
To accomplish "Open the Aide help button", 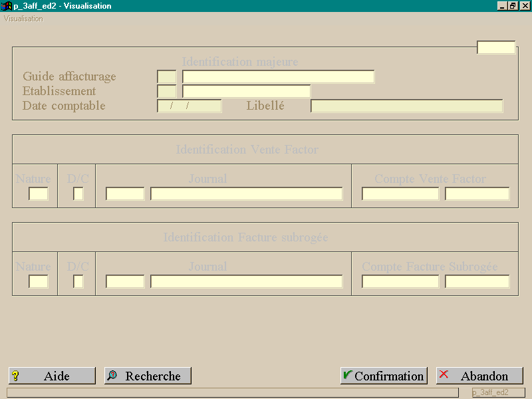I will click(53, 376).
